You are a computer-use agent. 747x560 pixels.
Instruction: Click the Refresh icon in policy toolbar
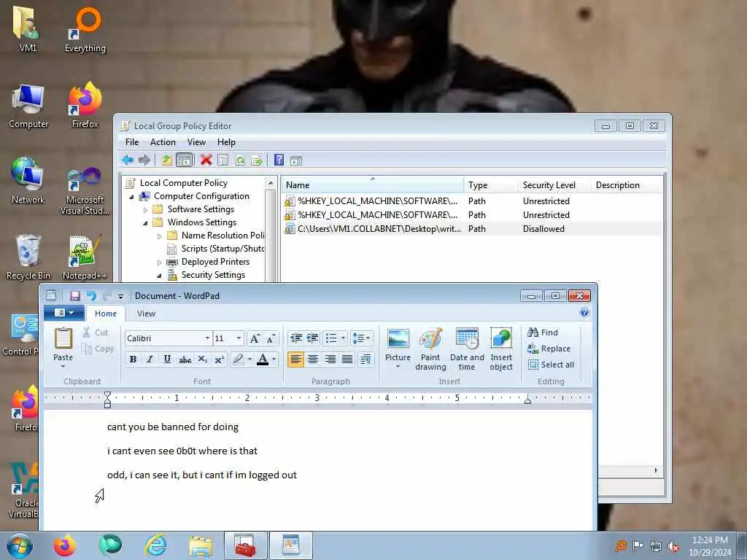pyautogui.click(x=240, y=160)
